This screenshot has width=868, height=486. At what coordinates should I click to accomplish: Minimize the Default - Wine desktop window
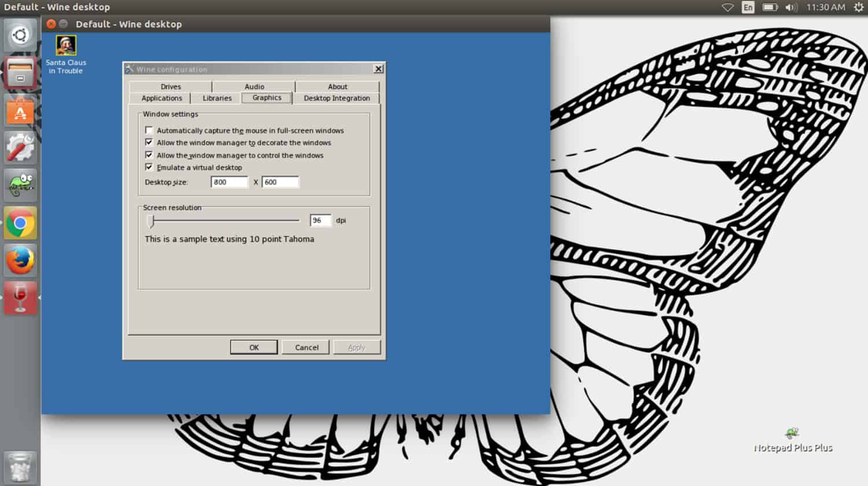64,24
